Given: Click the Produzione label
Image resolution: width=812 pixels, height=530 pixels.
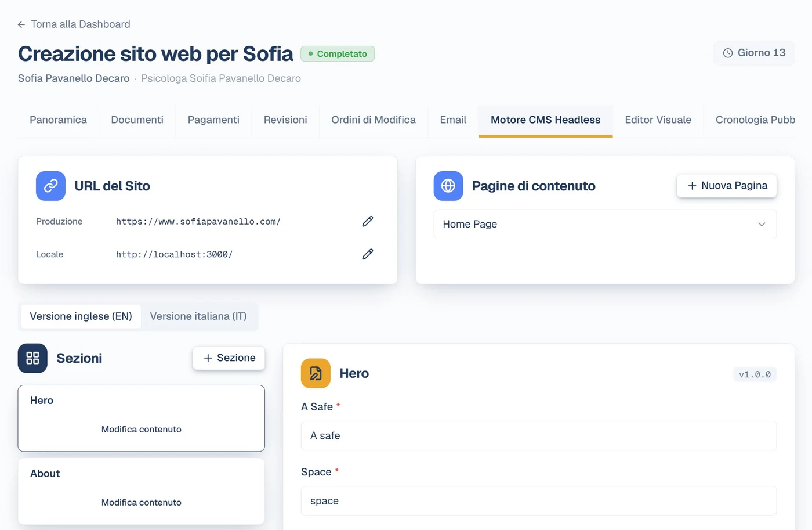Looking at the screenshot, I should point(59,222).
